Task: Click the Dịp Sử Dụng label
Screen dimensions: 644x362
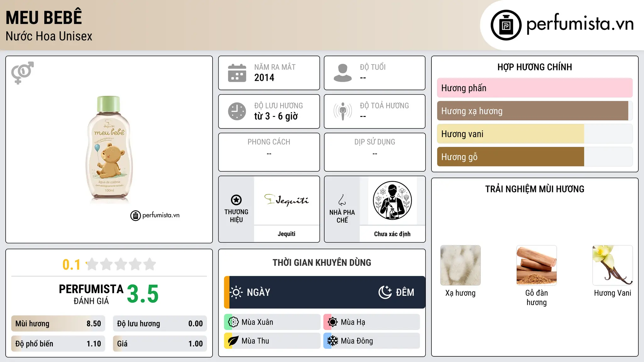Action: 375,142
